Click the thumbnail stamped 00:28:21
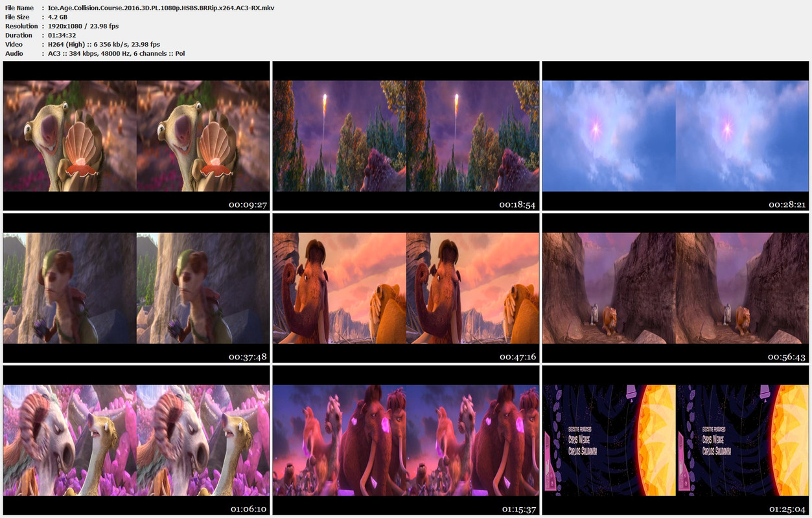The width and height of the screenshot is (812, 518). pos(676,136)
